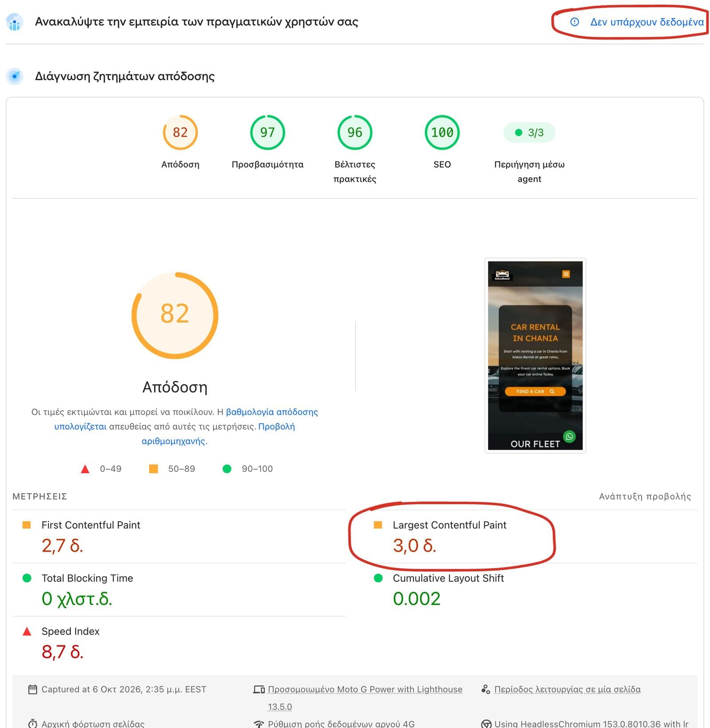Click the large 82 performance gauge
The image size is (710, 728).
pyautogui.click(x=175, y=315)
